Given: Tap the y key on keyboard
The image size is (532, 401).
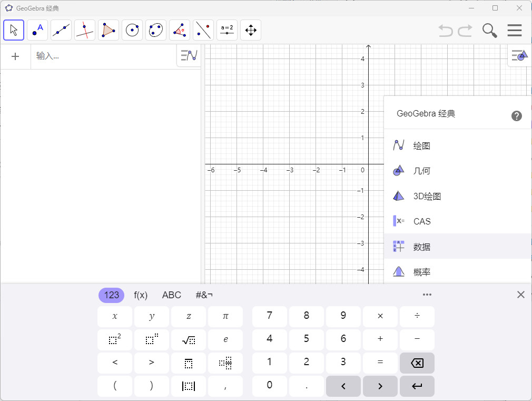Looking at the screenshot, I should coord(152,317).
